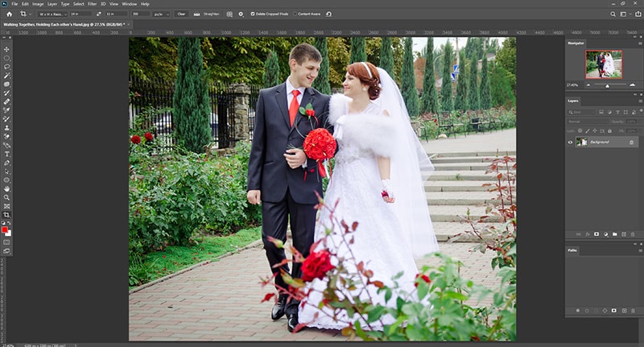Viewport: 644px width, 347px height.
Task: Click the Navigator preview thumbnail
Action: [604, 64]
